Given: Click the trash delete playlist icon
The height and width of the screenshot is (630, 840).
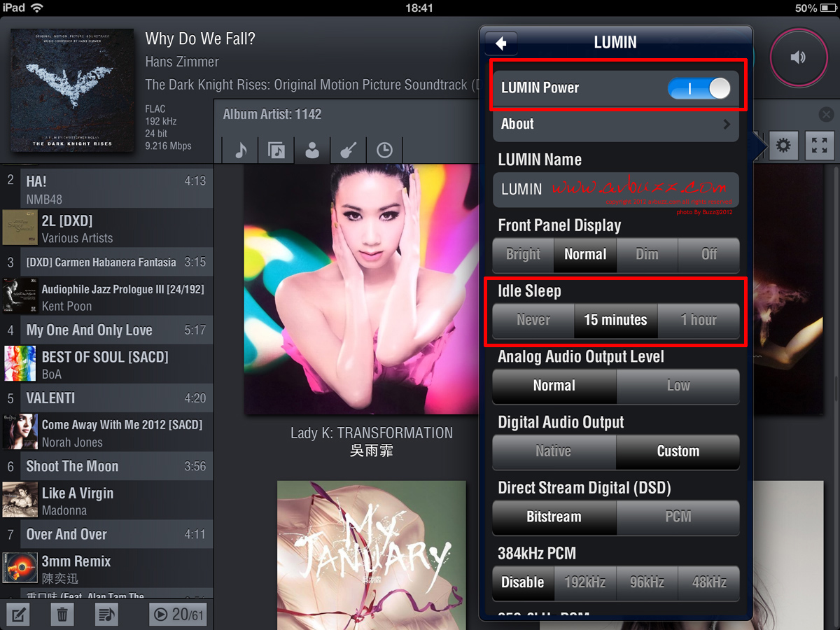Looking at the screenshot, I should click(62, 615).
